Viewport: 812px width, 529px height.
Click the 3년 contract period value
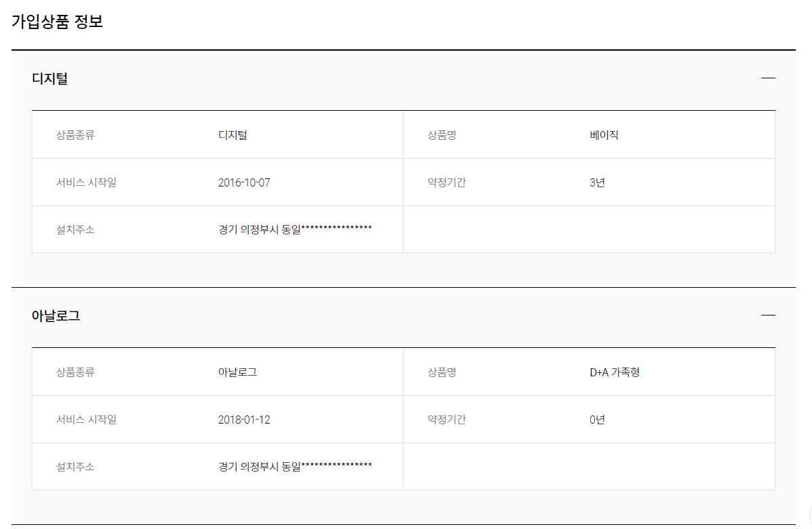(597, 182)
